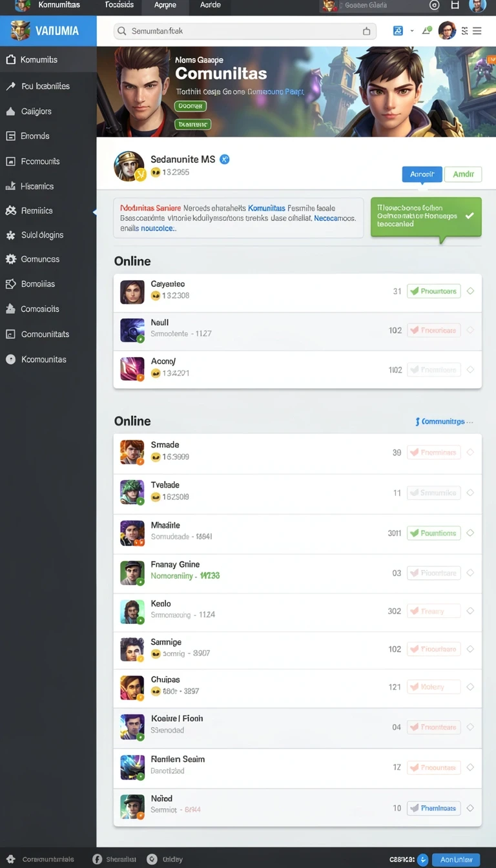Select the Remiiics people icon
The width and height of the screenshot is (496, 868).
(10, 211)
